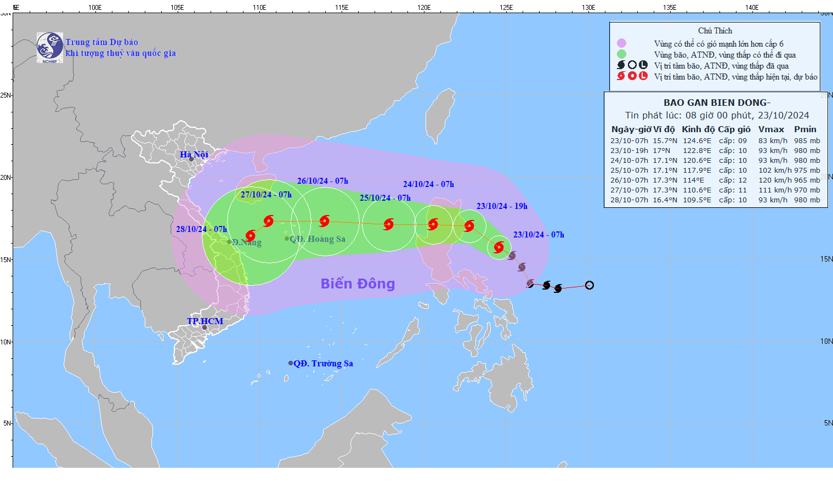Click the '10N' latitude label on the left axis
The image size is (833, 504).
(6, 342)
